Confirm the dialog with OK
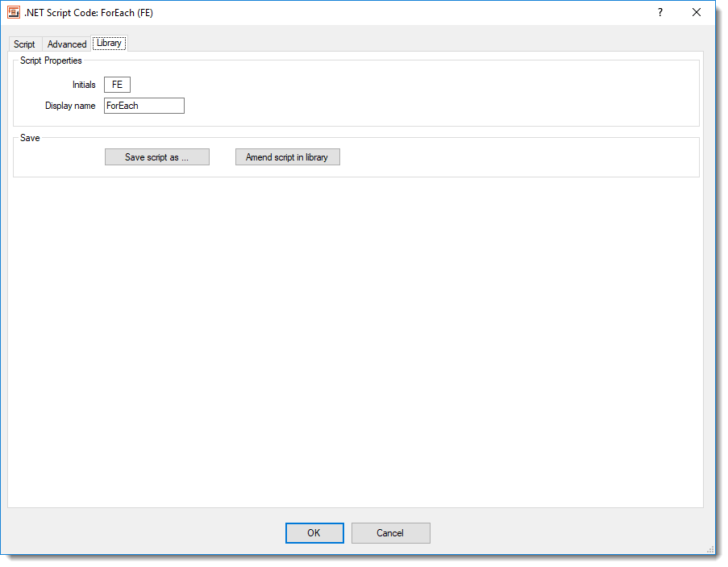Screen dimensions: 728x567 pyautogui.click(x=314, y=533)
